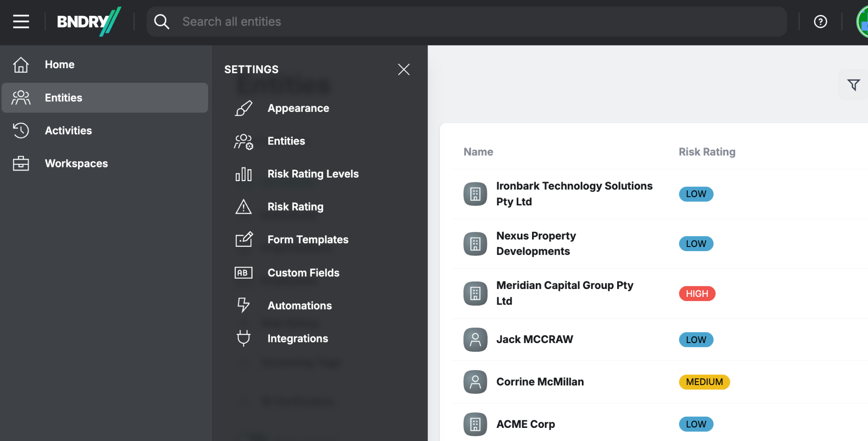Click Meridian Capital Group building icon
Image resolution: width=868 pixels, height=441 pixels.
coord(475,293)
